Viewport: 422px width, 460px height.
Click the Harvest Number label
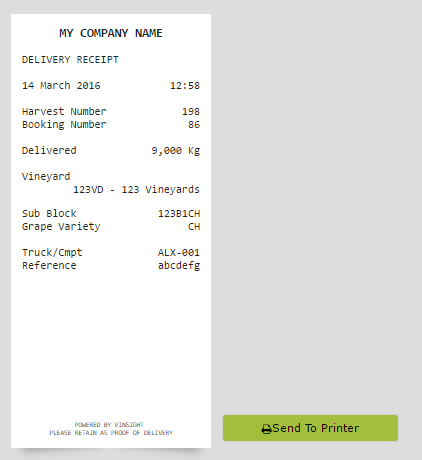click(64, 111)
